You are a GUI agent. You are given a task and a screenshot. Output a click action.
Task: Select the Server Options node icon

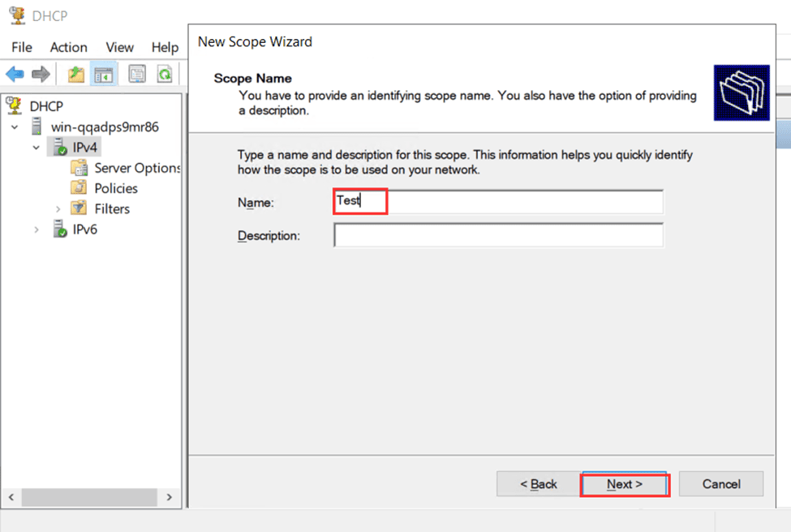[x=79, y=168]
